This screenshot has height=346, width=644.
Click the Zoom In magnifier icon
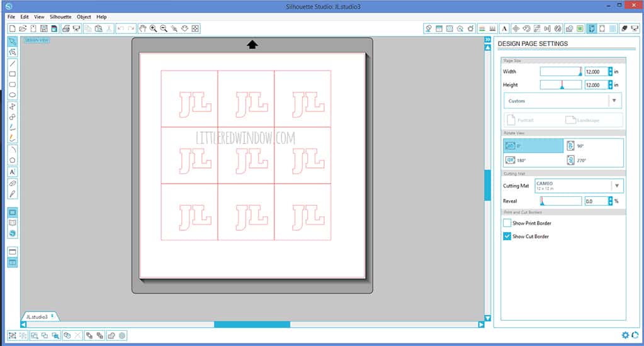point(153,29)
